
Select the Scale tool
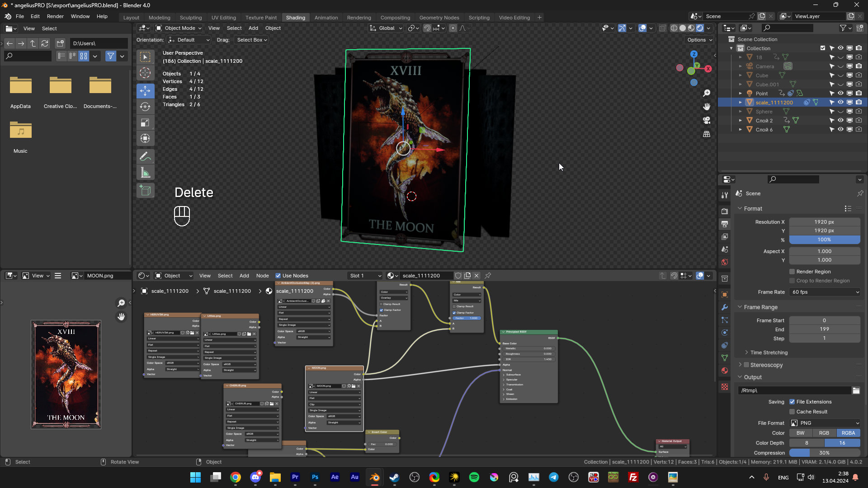145,122
